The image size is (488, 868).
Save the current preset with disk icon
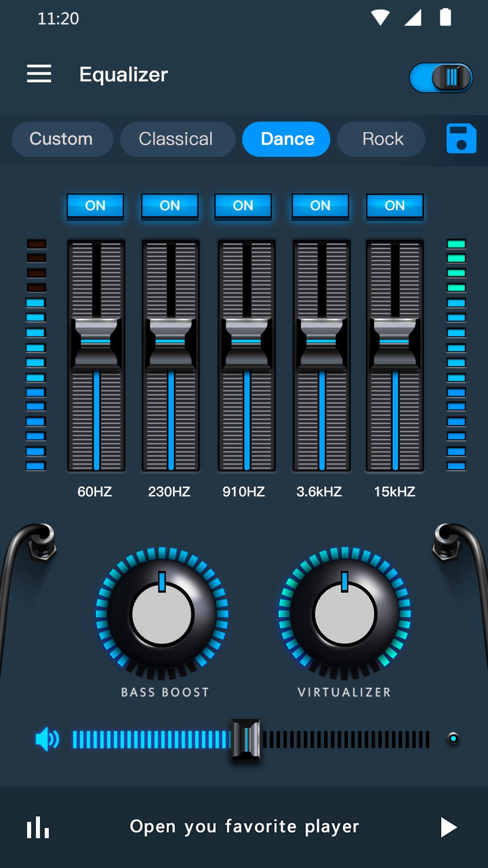pyautogui.click(x=461, y=139)
